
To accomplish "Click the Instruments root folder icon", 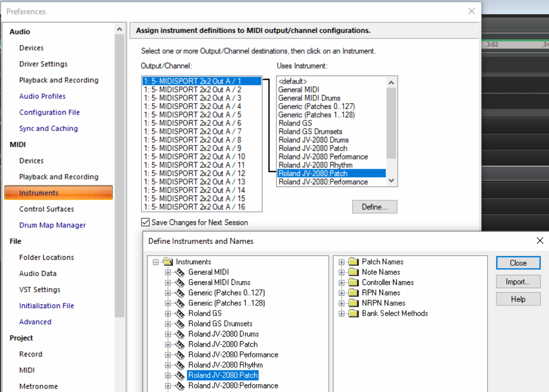I will 168,262.
